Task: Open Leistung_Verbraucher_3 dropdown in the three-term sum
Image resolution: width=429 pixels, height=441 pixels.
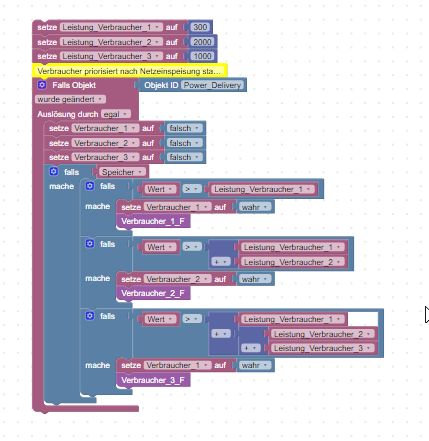Action: pos(323,348)
